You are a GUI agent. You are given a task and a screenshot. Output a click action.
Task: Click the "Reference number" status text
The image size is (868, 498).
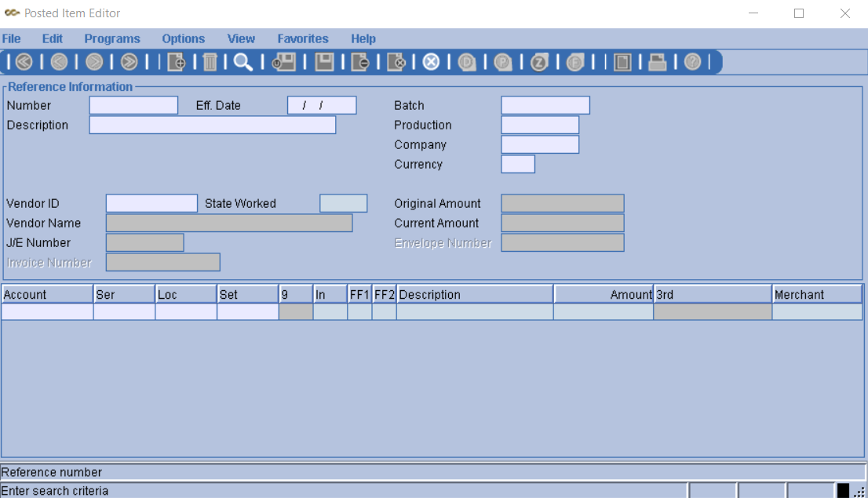pos(52,472)
